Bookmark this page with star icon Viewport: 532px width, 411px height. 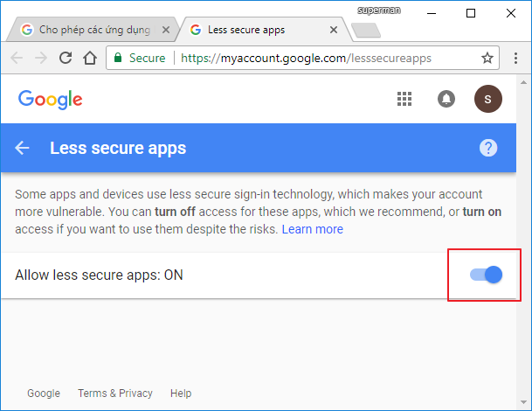click(x=487, y=59)
